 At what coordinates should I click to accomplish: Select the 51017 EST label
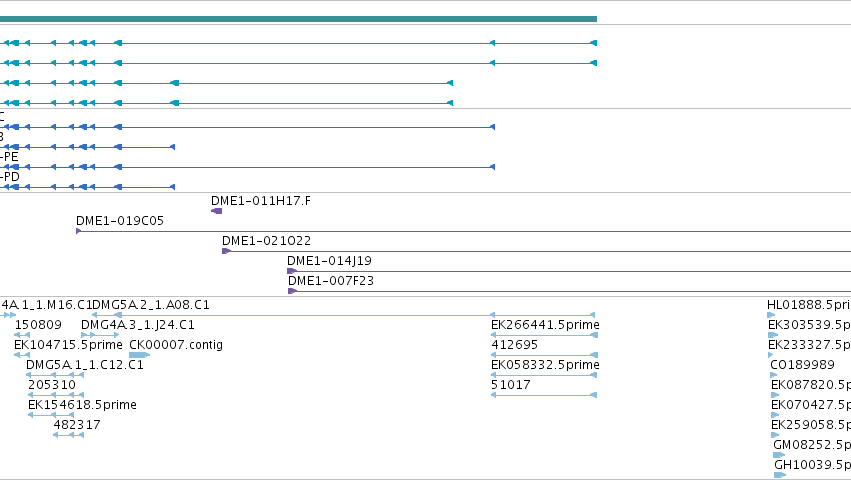[x=511, y=385]
